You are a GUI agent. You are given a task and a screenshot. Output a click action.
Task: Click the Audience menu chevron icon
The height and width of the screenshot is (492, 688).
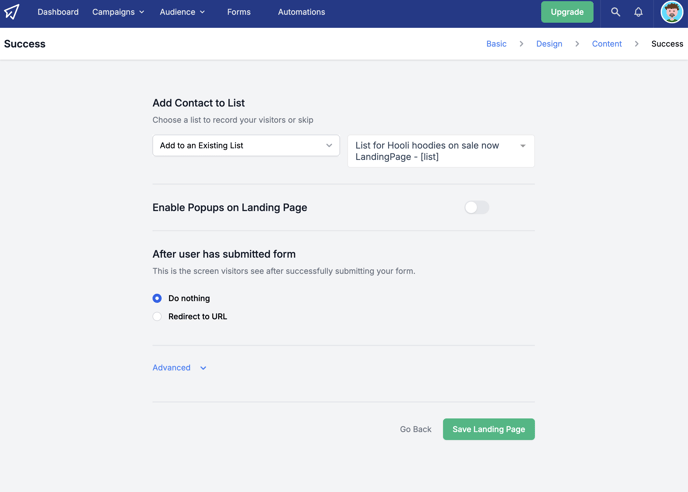(202, 12)
